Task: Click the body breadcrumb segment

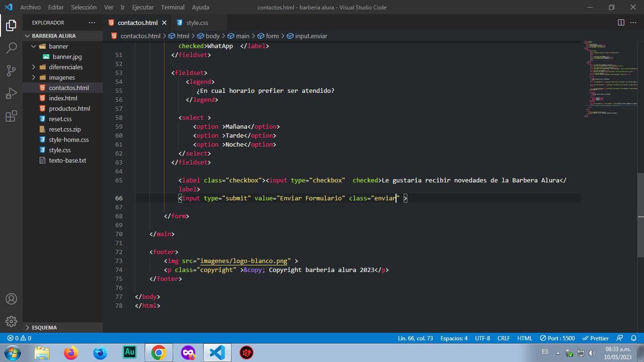Action: point(208,36)
